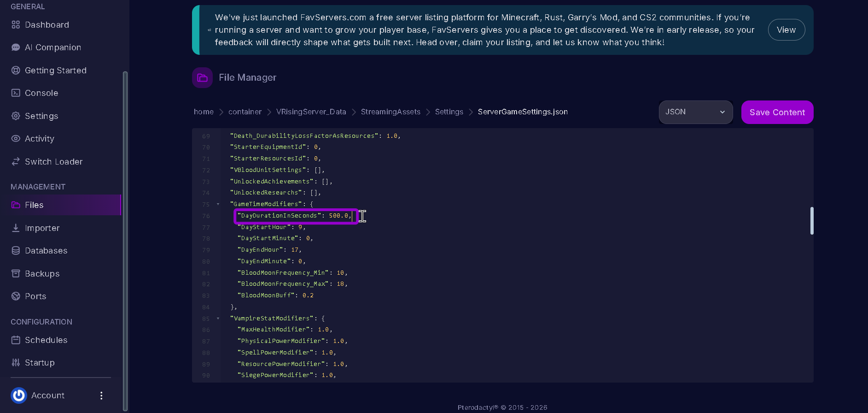
Task: Click the "PhysicalPowerModifier" line
Action: pyautogui.click(x=292, y=341)
